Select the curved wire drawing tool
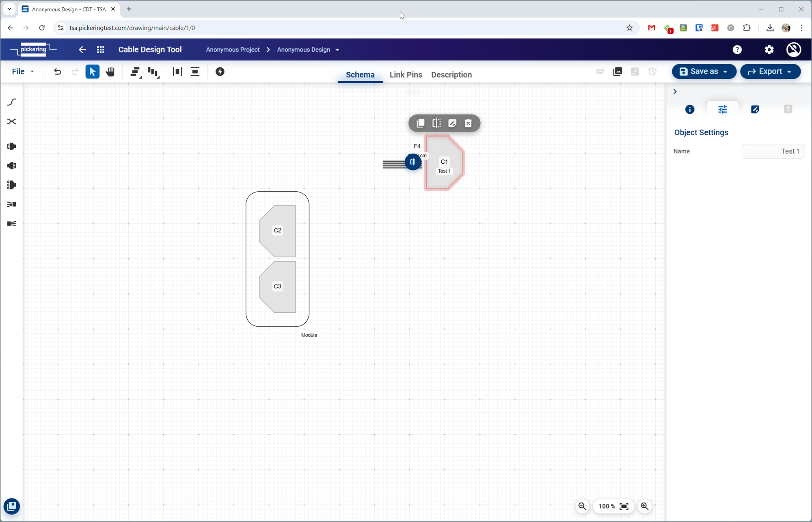 12,102
